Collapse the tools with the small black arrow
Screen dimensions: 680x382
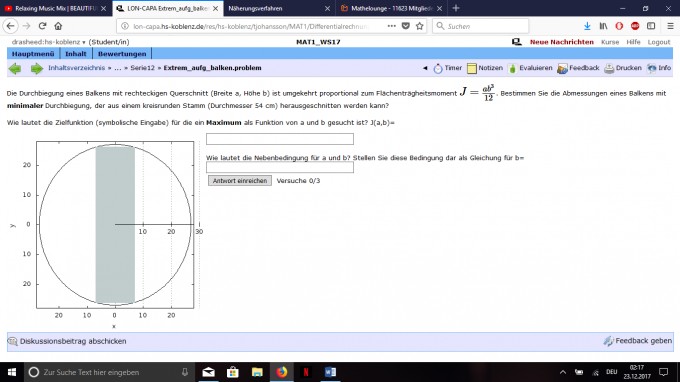point(425,68)
